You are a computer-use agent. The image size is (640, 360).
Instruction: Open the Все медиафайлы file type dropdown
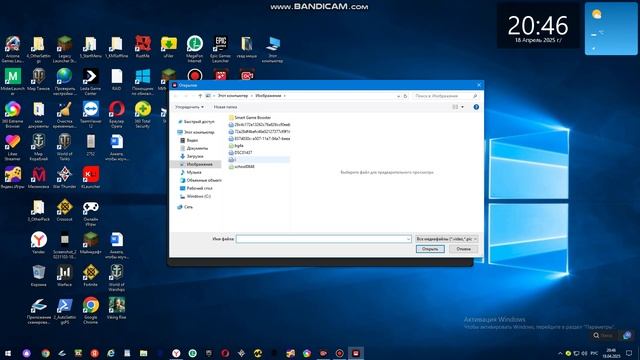point(446,239)
